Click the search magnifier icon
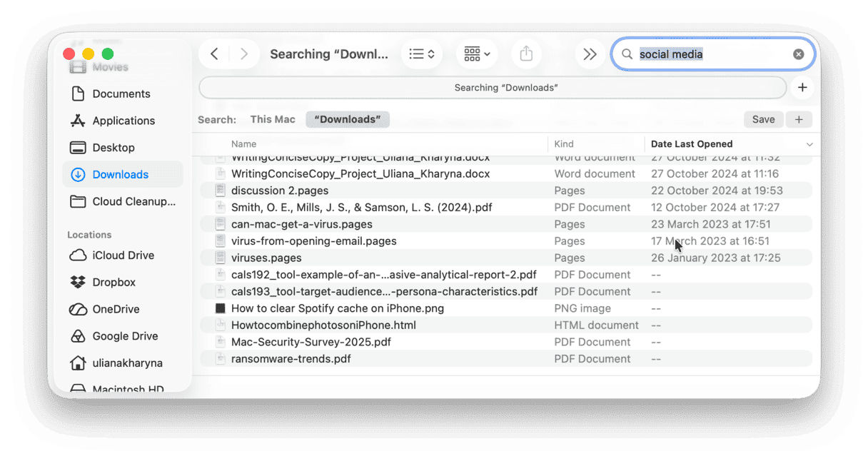The height and width of the screenshot is (461, 868). pos(627,54)
